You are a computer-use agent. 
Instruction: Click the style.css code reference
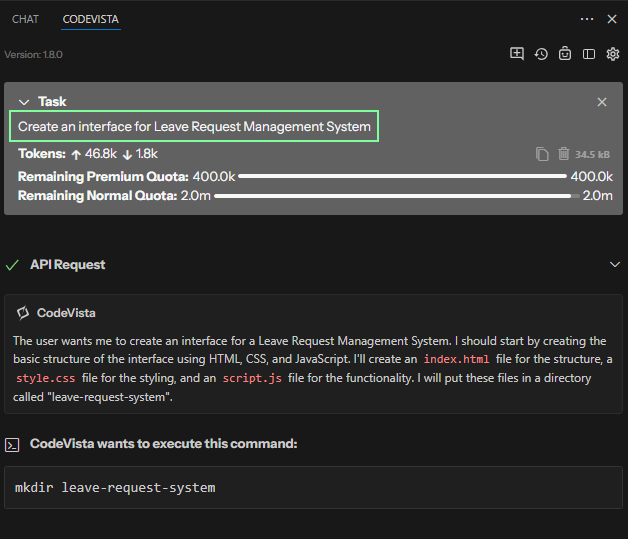click(x=46, y=378)
